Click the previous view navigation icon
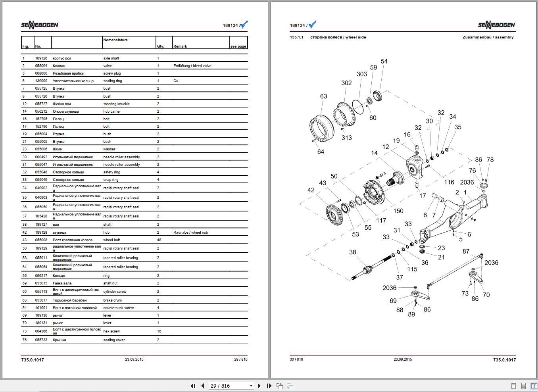Screen dimensions: 538x392 click(x=280, y=386)
